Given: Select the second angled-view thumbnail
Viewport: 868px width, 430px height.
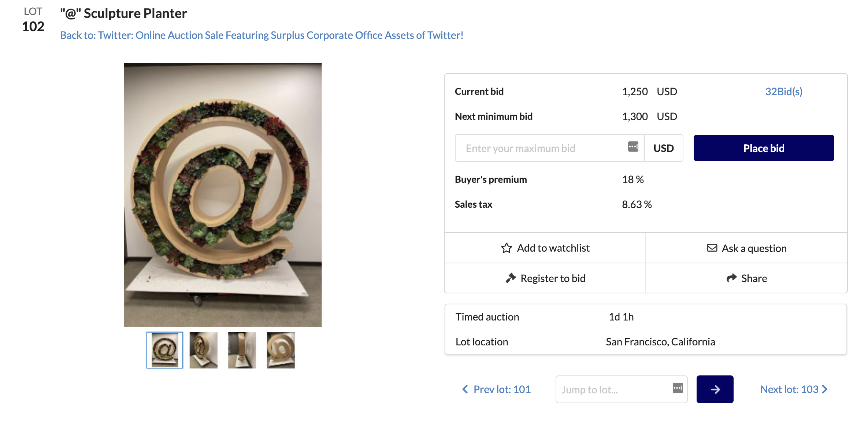Looking at the screenshot, I should tap(204, 350).
